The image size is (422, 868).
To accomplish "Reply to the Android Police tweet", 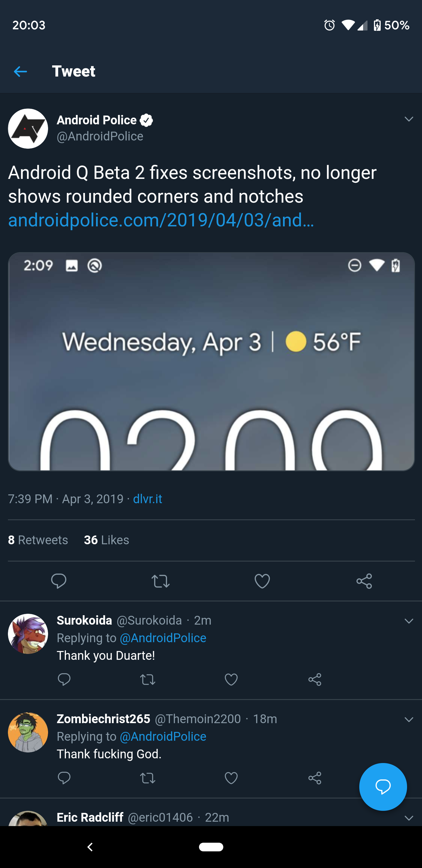I will click(x=59, y=581).
